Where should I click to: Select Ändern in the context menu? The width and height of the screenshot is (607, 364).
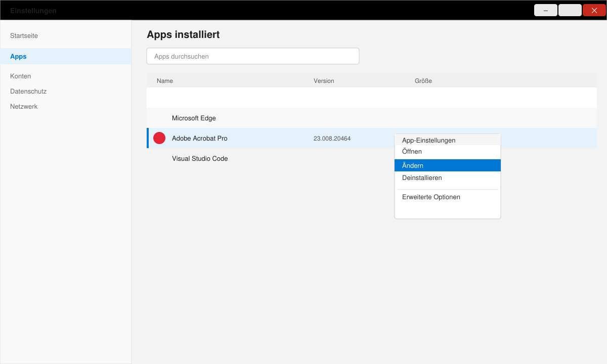pyautogui.click(x=448, y=165)
